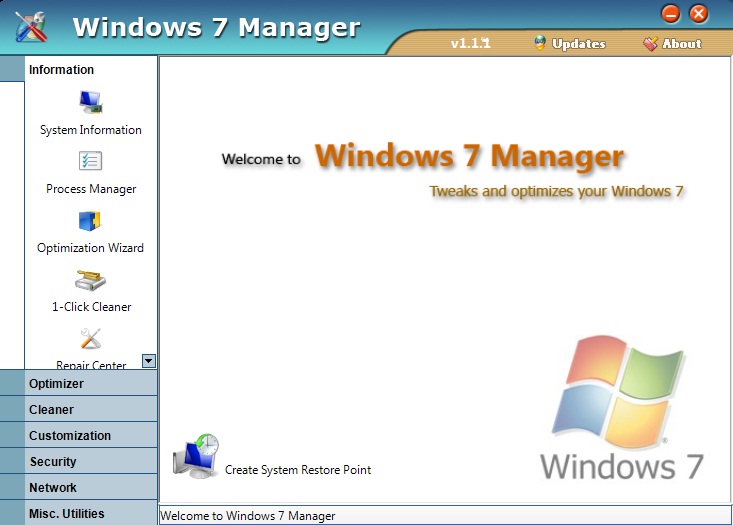This screenshot has height=525, width=733.
Task: Switch to the Security section
Action: (x=79, y=461)
